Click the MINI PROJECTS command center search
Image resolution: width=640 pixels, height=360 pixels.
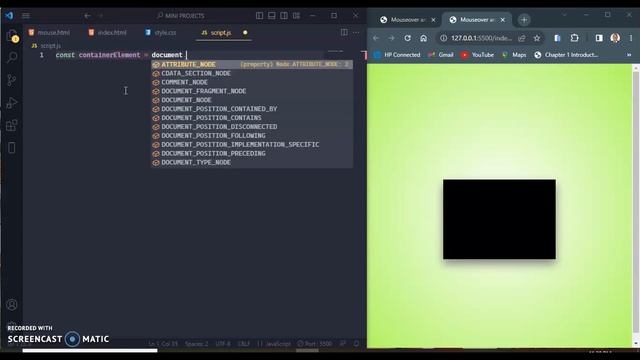point(181,16)
